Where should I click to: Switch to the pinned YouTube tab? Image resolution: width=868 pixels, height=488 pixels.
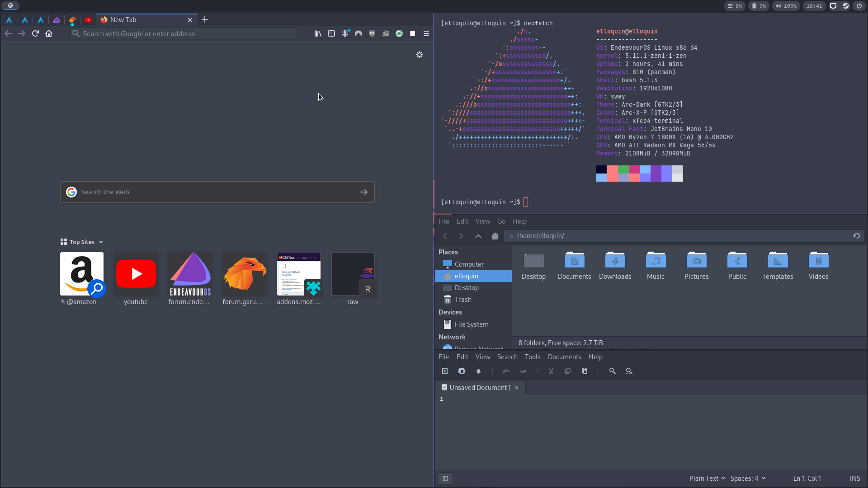(x=88, y=20)
